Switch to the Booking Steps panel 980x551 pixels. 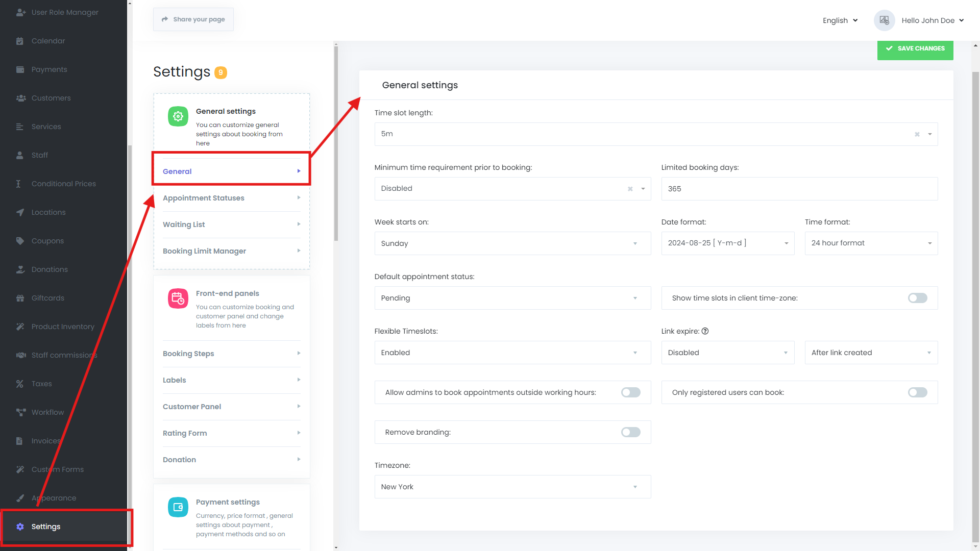[231, 354]
